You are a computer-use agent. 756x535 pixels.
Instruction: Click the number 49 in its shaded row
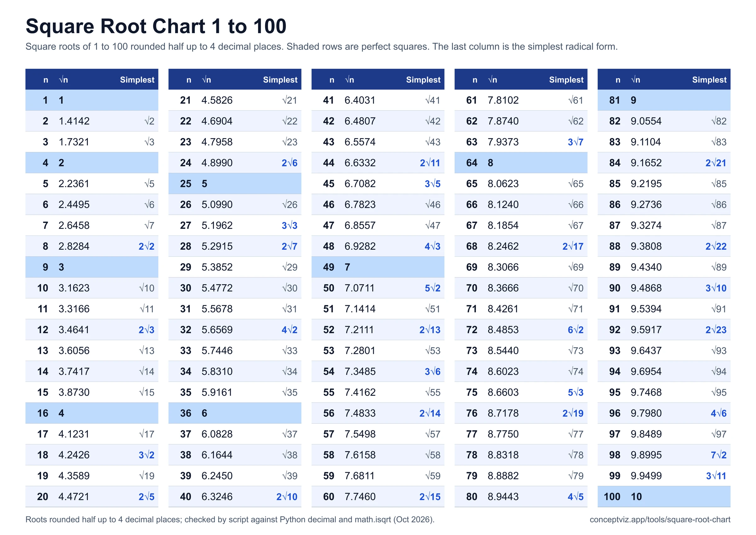pos(329,267)
